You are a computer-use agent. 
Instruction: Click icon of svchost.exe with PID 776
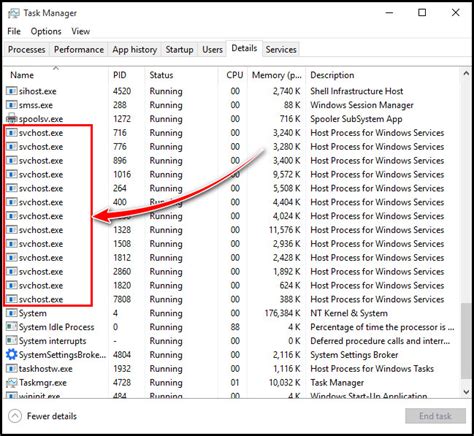coord(12,147)
